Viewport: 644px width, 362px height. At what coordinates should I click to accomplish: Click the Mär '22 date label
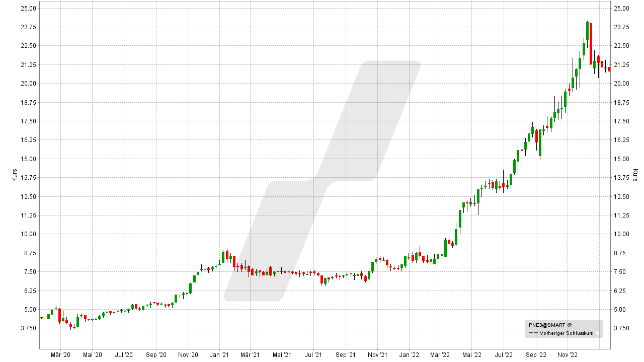tap(440, 355)
